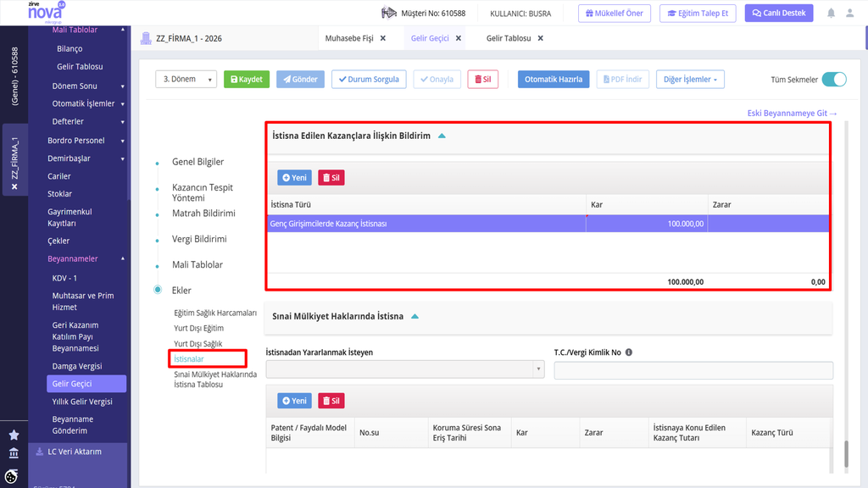This screenshot has height=488, width=868.
Task: Go to Damga Vergisi declaration
Action: [77, 366]
